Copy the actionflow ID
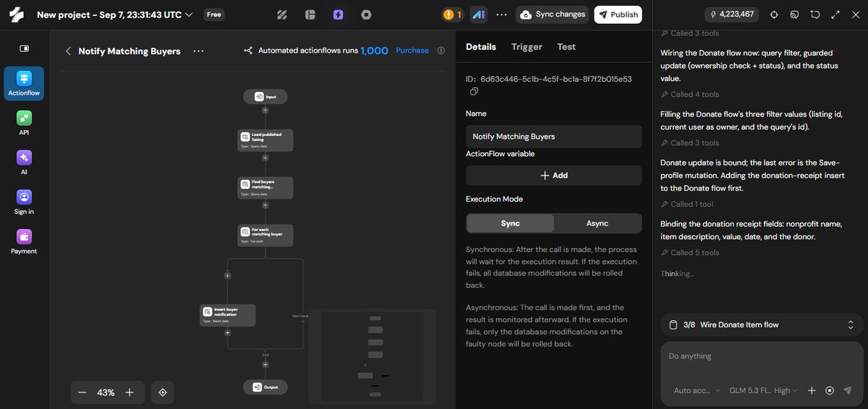This screenshot has height=409, width=868. click(x=474, y=92)
